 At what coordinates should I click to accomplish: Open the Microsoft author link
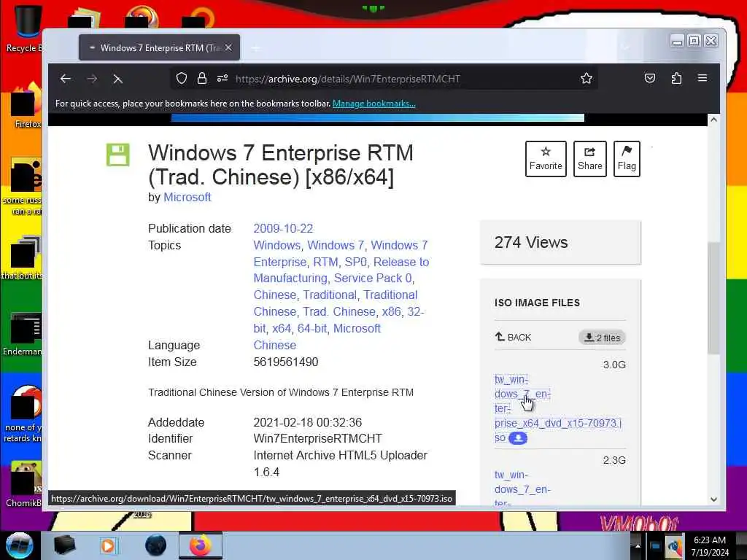(x=187, y=197)
